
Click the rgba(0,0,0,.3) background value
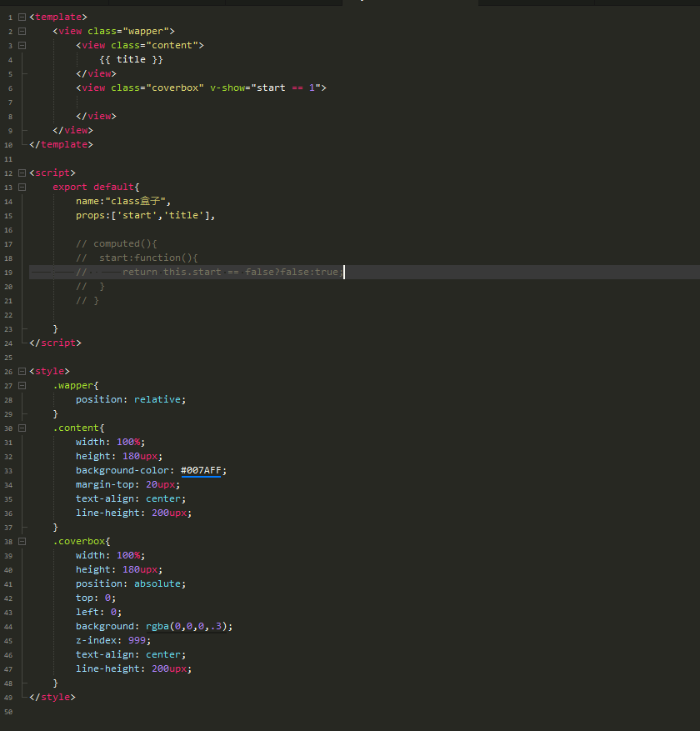click(x=189, y=626)
